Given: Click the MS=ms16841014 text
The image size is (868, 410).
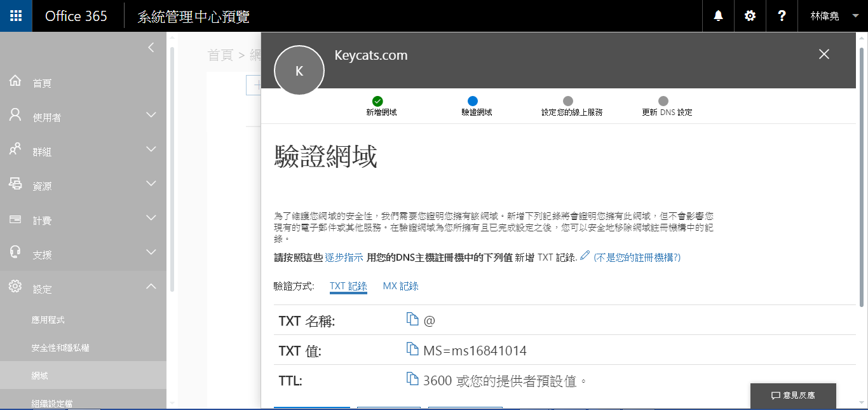Looking at the screenshot, I should coord(475,351).
